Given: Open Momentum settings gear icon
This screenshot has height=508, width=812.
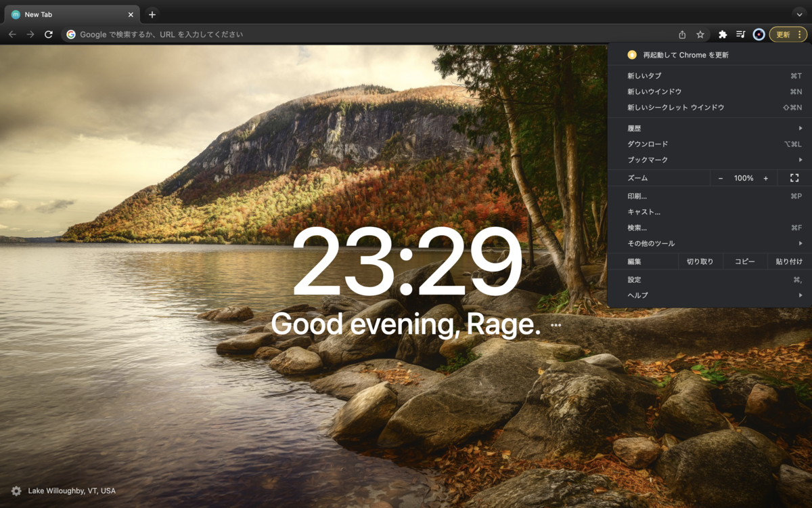Looking at the screenshot, I should pos(16,491).
